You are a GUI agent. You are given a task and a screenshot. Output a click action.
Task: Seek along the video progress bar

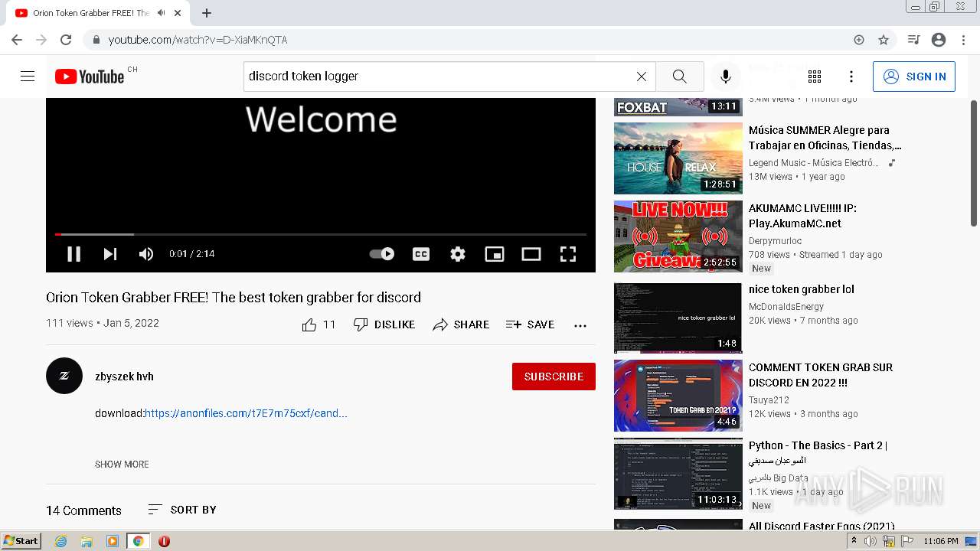click(x=321, y=234)
